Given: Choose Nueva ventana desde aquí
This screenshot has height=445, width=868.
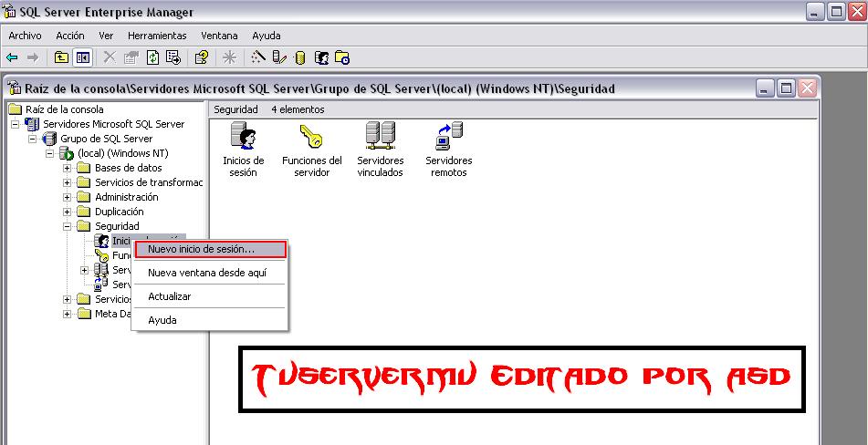Looking at the screenshot, I should coord(209,273).
